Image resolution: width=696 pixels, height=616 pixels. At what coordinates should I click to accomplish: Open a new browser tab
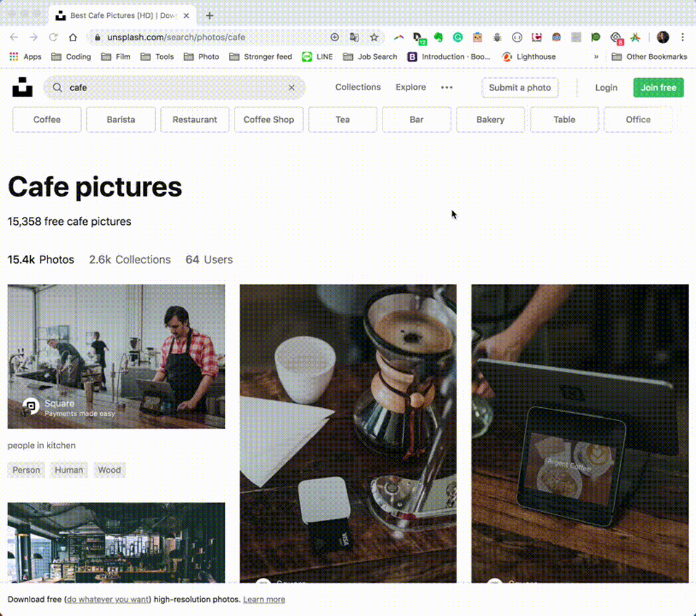click(209, 15)
